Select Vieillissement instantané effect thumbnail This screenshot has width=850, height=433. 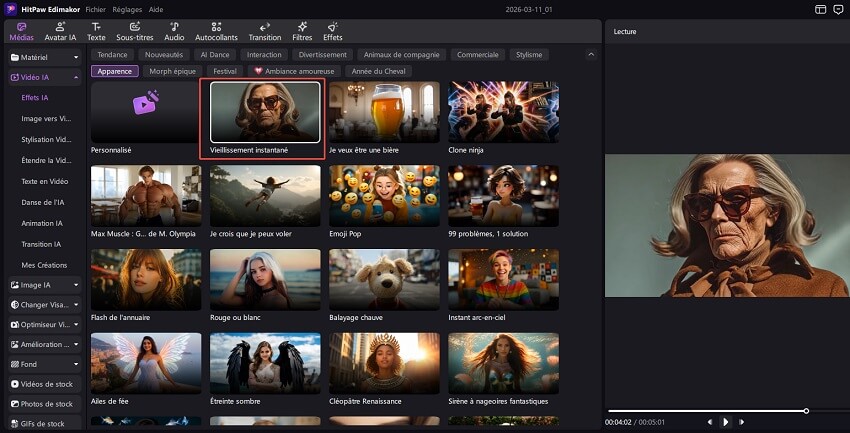[265, 112]
